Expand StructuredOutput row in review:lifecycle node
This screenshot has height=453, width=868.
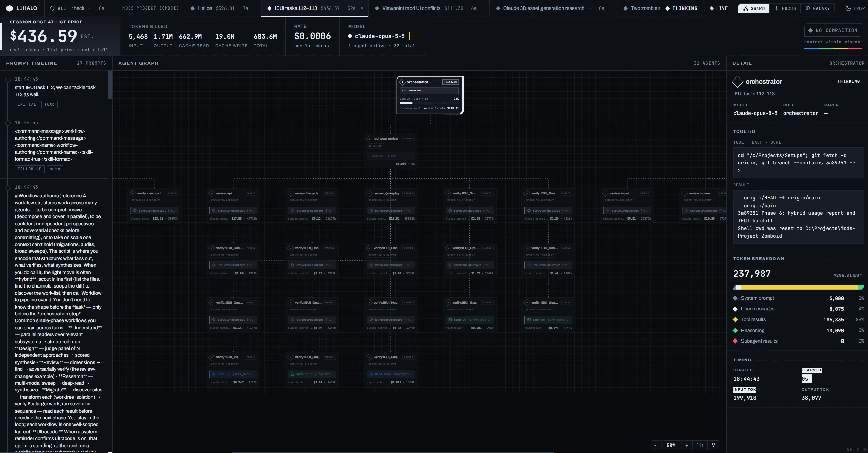click(312, 211)
